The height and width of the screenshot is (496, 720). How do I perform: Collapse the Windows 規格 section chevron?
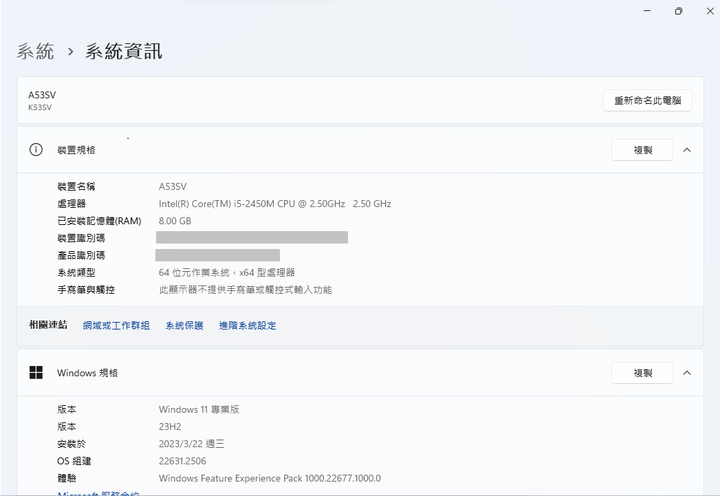point(687,373)
